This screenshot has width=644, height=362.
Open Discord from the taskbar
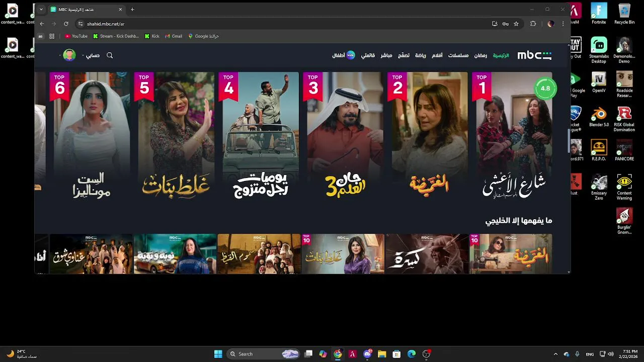pyautogui.click(x=367, y=354)
